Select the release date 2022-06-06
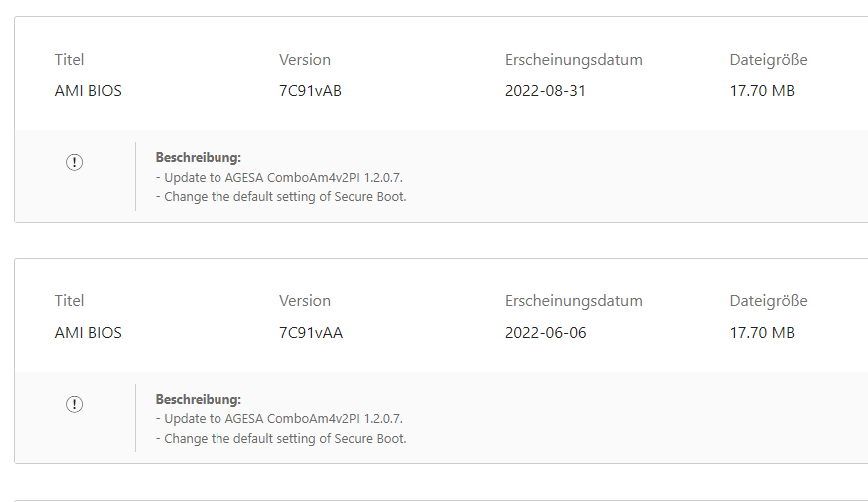The width and height of the screenshot is (868, 502). pos(546,332)
